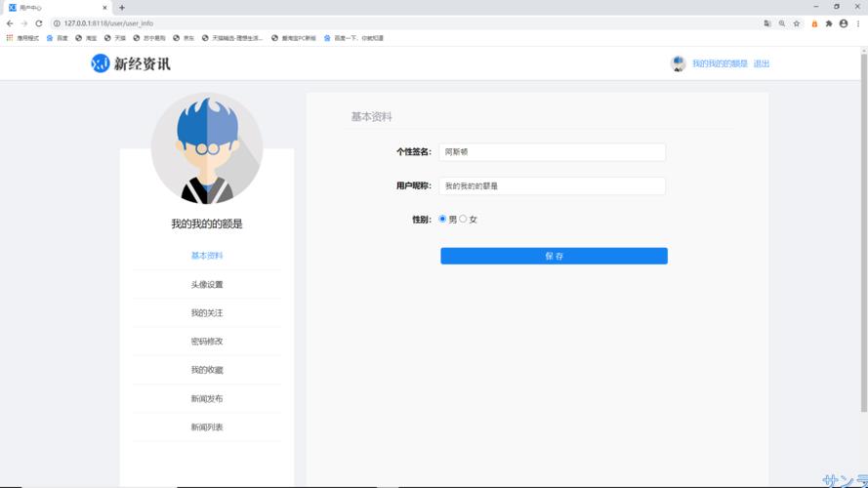868x488 pixels.
Task: Select 基本资料 in the sidebar menu
Action: point(206,256)
